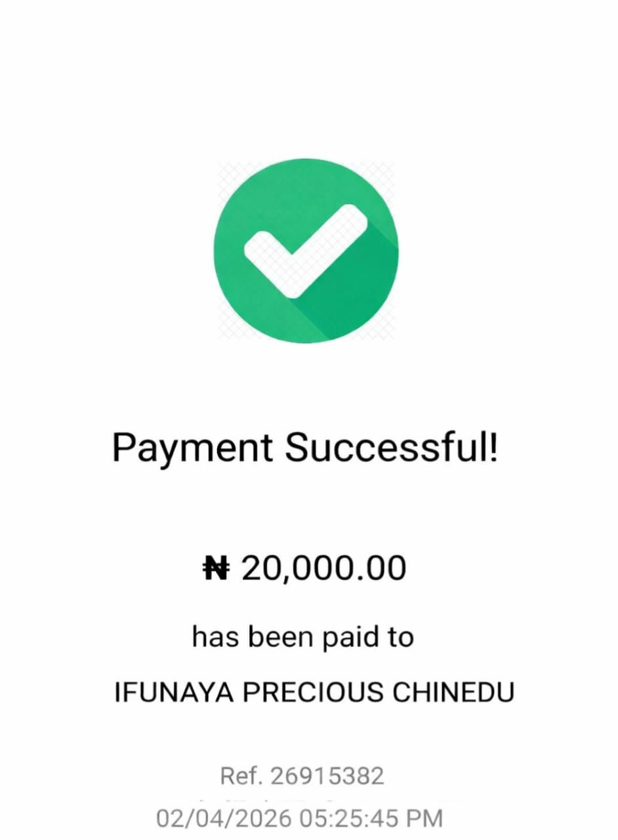The image size is (618, 840).
Task: Select the 20,000.00 amount figure
Action: pos(324,568)
